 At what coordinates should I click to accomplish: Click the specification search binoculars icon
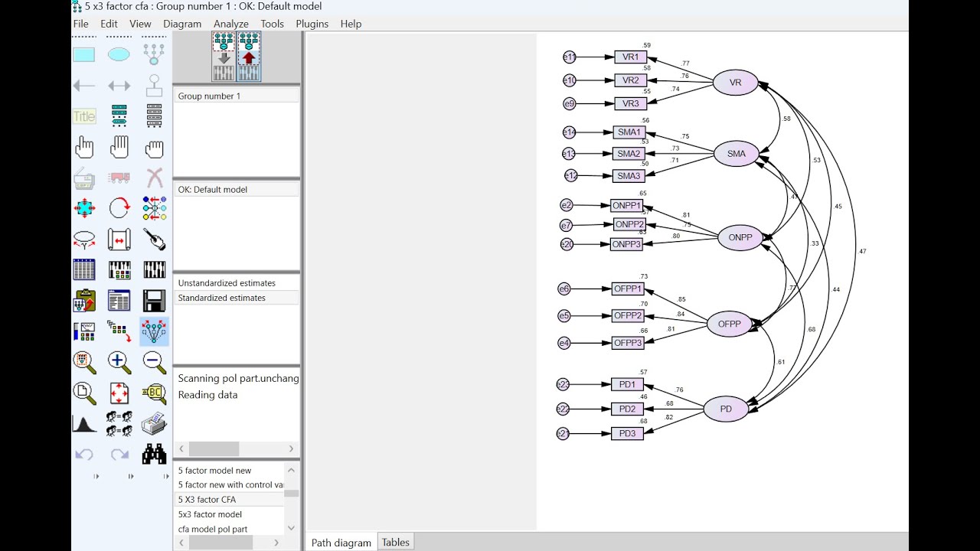pos(154,454)
